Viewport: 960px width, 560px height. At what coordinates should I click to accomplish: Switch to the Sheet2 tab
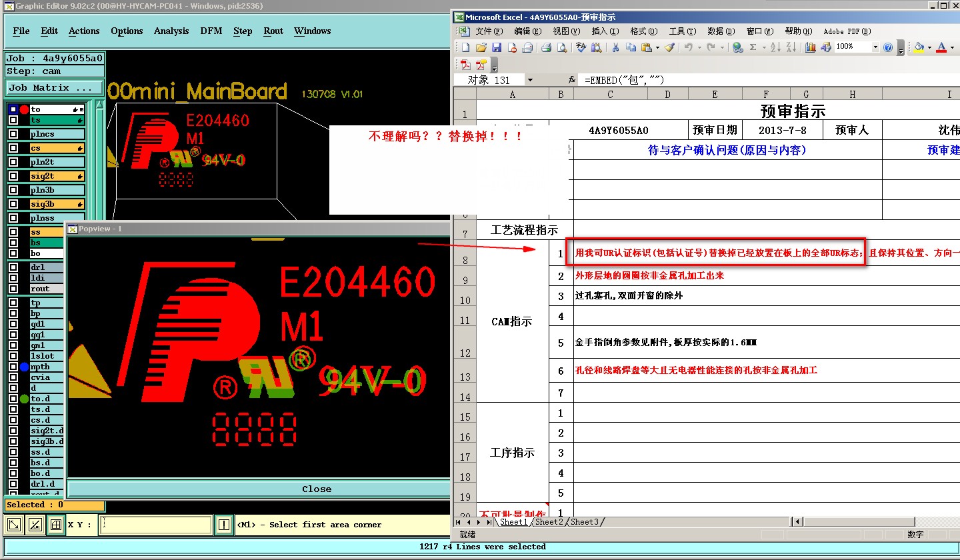(550, 522)
